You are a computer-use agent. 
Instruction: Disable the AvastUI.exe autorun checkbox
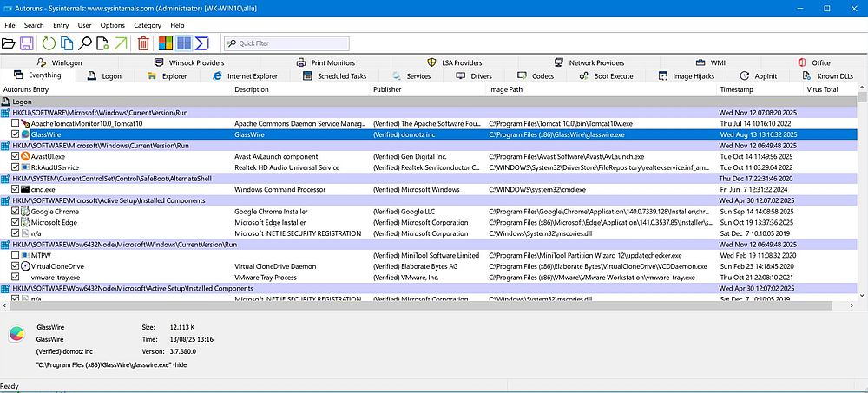[x=16, y=157]
